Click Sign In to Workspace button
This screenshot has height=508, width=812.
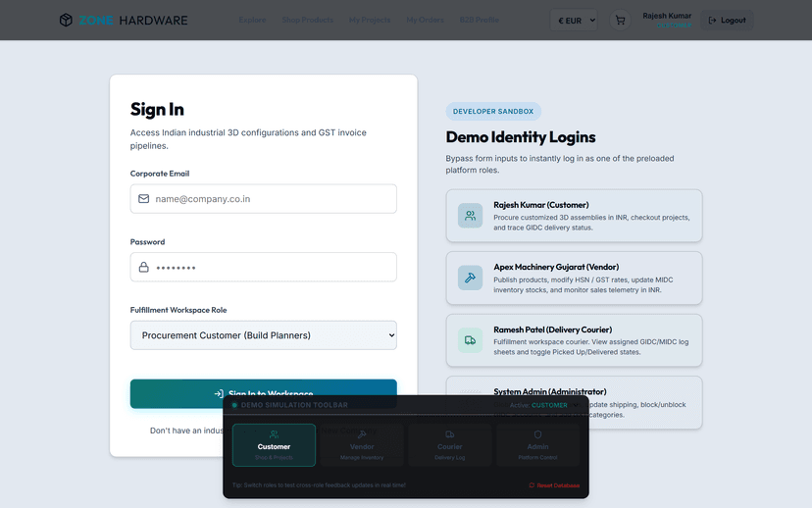pos(264,393)
